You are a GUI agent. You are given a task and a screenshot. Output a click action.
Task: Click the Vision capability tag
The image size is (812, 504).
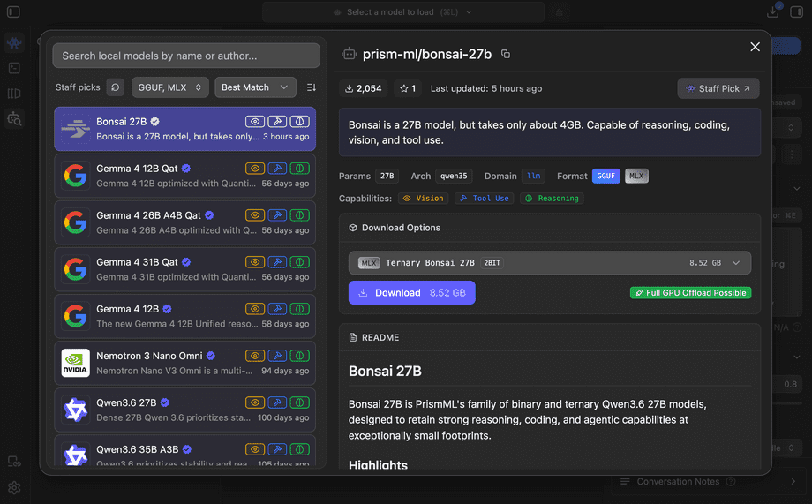(x=423, y=199)
